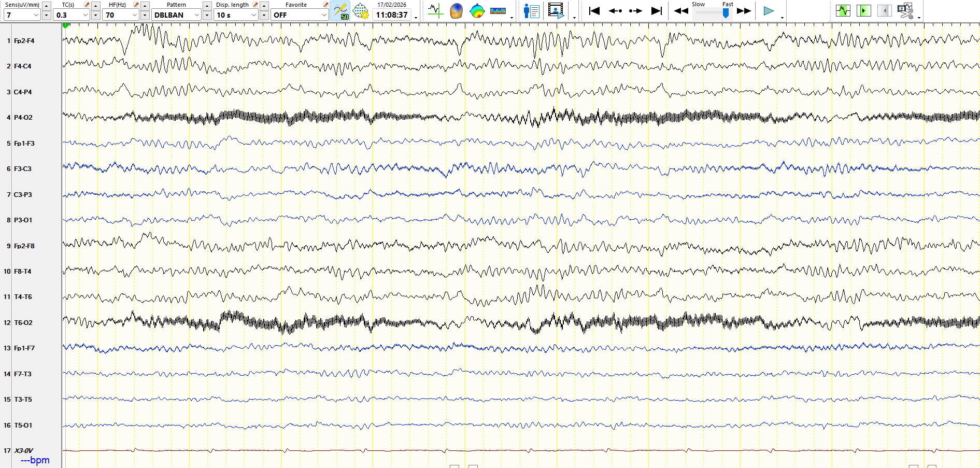Select the Fp1-F7 channel label

[x=24, y=348]
